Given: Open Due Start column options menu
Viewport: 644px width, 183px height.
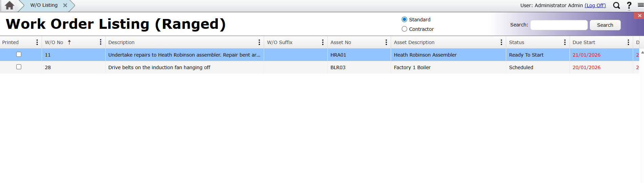Looking at the screenshot, I should [x=628, y=42].
